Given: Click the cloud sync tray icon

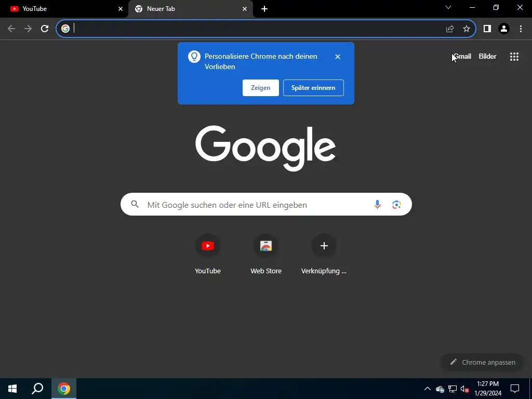Looking at the screenshot, I should click(x=440, y=389).
